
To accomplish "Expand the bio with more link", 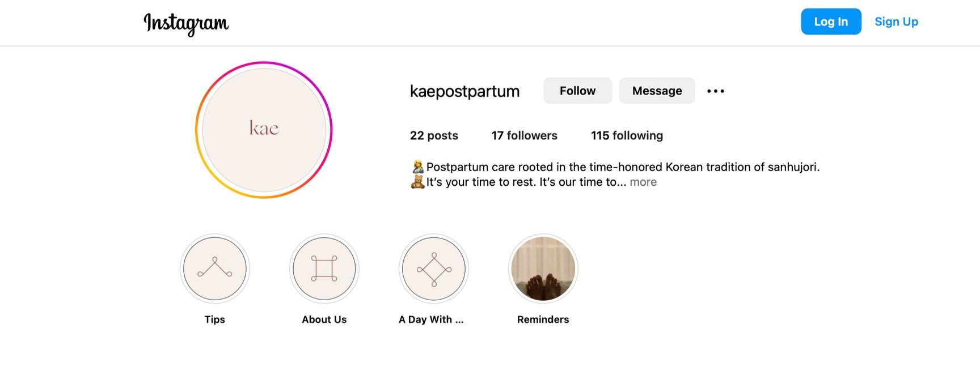I will pos(643,182).
